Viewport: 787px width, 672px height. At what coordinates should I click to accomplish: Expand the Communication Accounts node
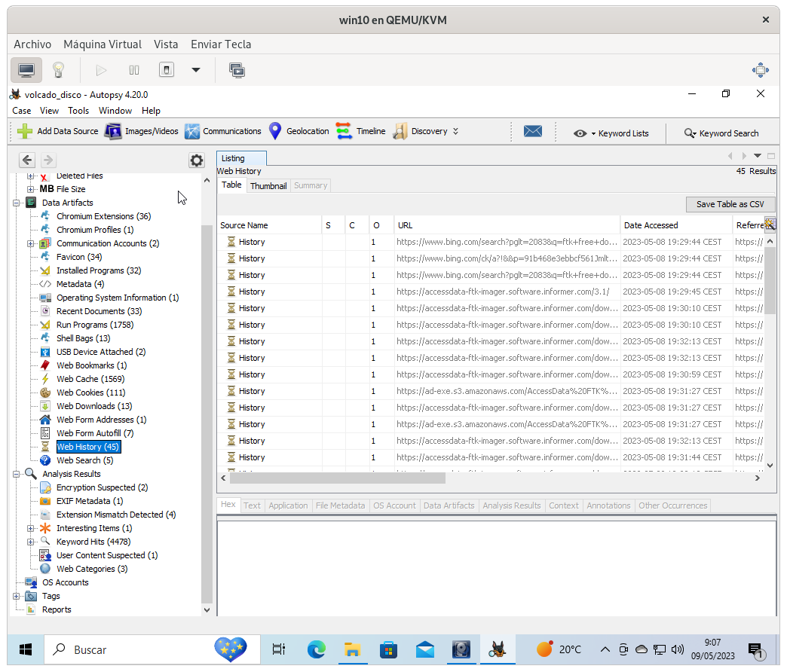pos(31,243)
